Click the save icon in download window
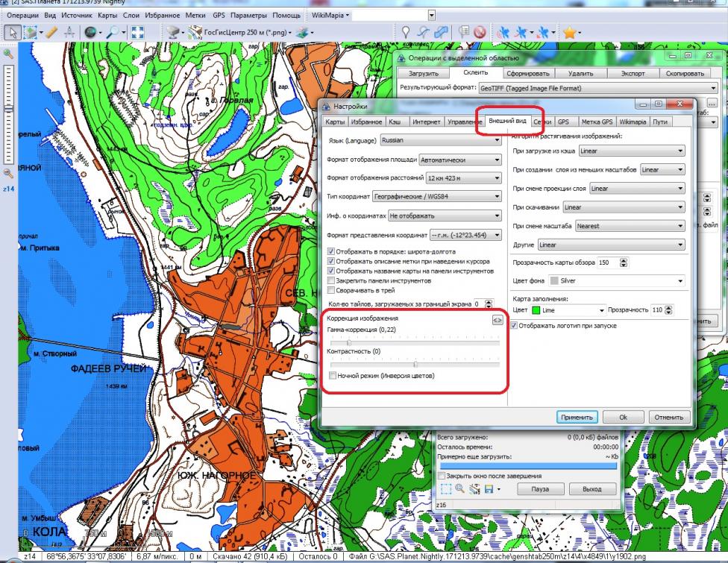This screenshot has height=563, width=728. click(x=489, y=489)
